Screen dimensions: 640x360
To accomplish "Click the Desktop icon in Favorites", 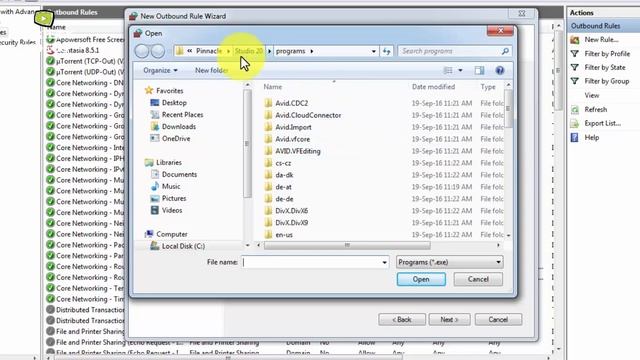I will (155, 102).
